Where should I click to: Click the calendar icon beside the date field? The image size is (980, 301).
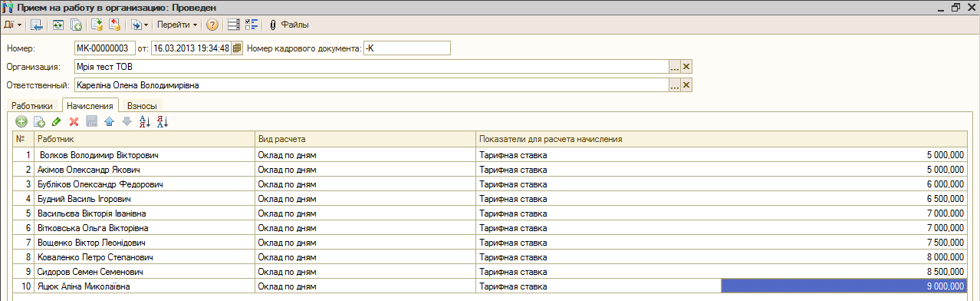237,48
